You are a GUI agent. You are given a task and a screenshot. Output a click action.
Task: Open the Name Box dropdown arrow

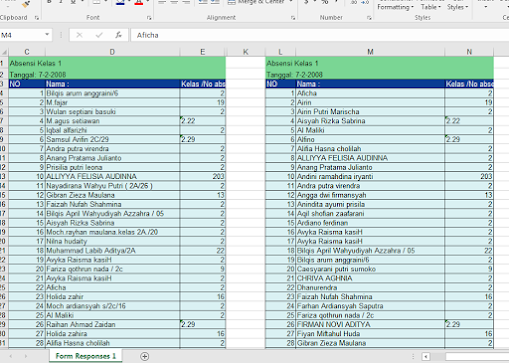point(47,35)
